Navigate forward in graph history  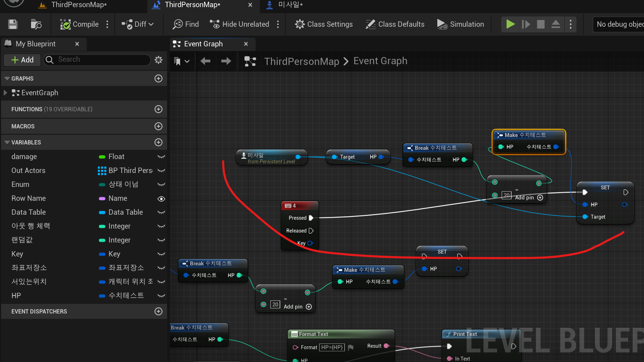226,61
